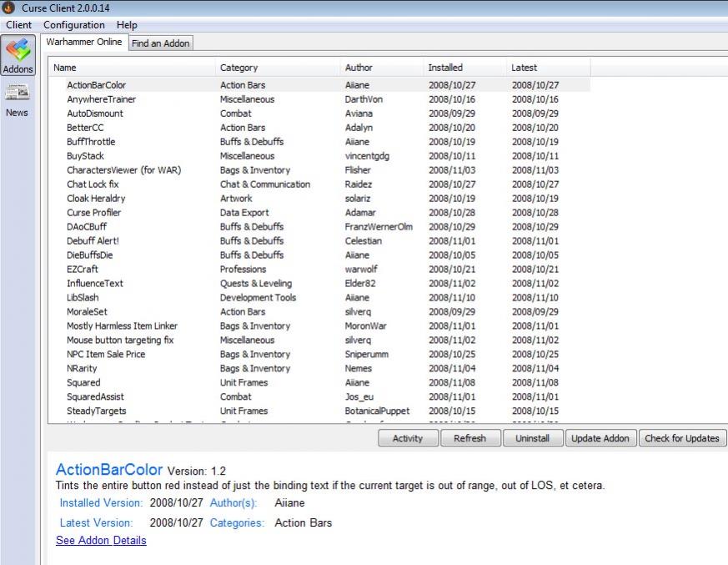Viewport: 728px width, 565px height.
Task: Click the Data Export category cell
Action: tap(244, 212)
